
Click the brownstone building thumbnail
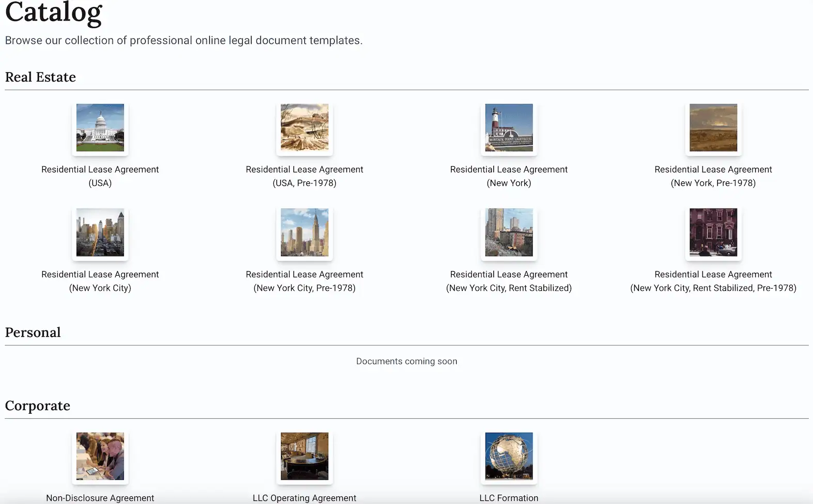713,232
